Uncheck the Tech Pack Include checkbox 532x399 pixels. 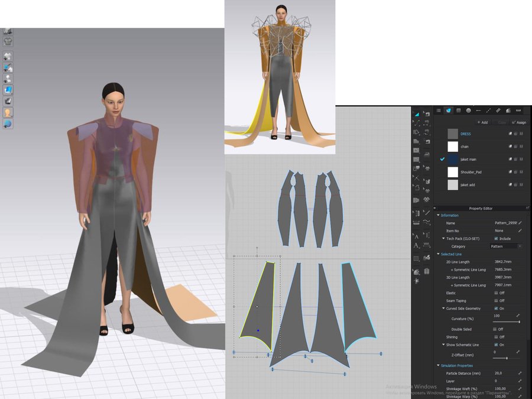496,238
